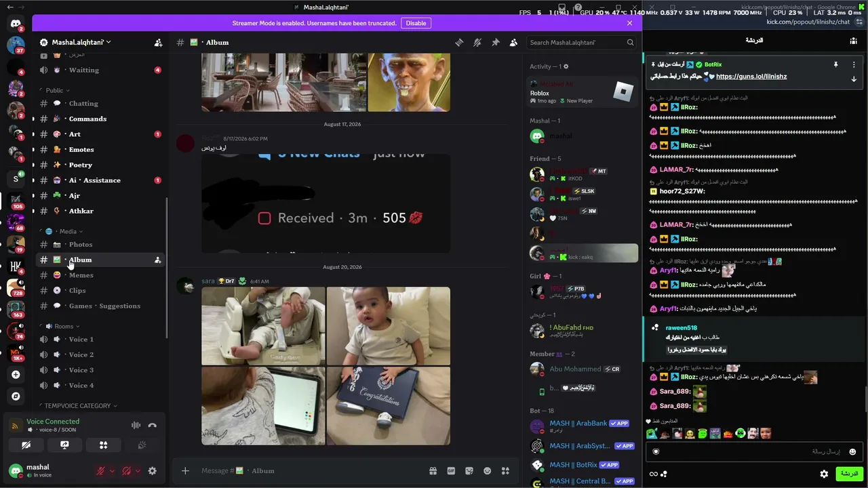The height and width of the screenshot is (488, 868).
Task: Open Discord Direct Messages home icon
Action: click(16, 24)
